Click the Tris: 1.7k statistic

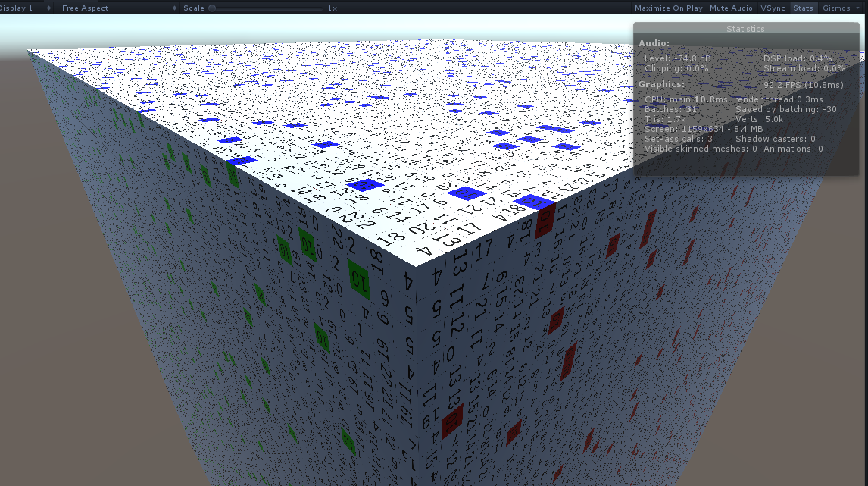pos(665,119)
